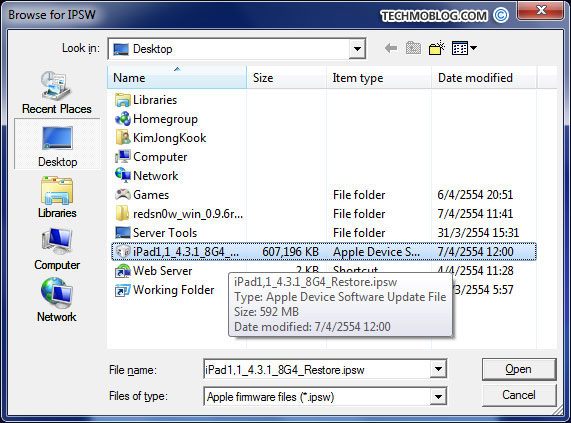Viewport: 571px width, 423px height.
Task: Select the KimJongKook row name
Action: coord(169,138)
